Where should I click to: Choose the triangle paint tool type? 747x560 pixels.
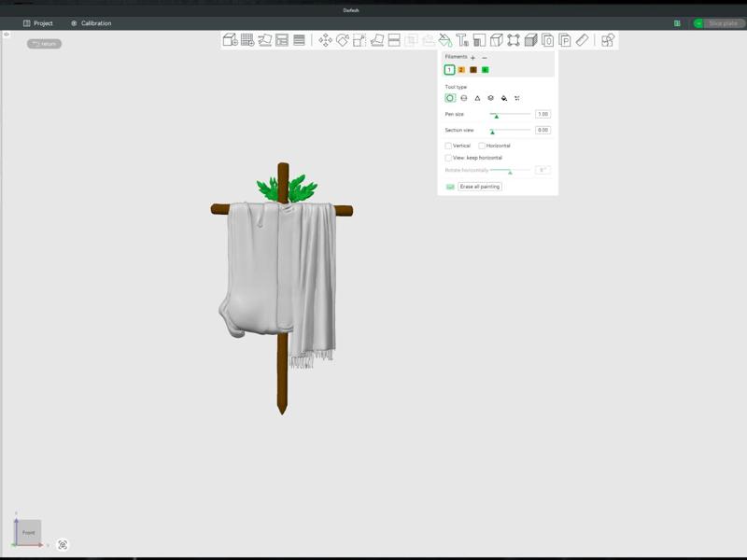(477, 98)
